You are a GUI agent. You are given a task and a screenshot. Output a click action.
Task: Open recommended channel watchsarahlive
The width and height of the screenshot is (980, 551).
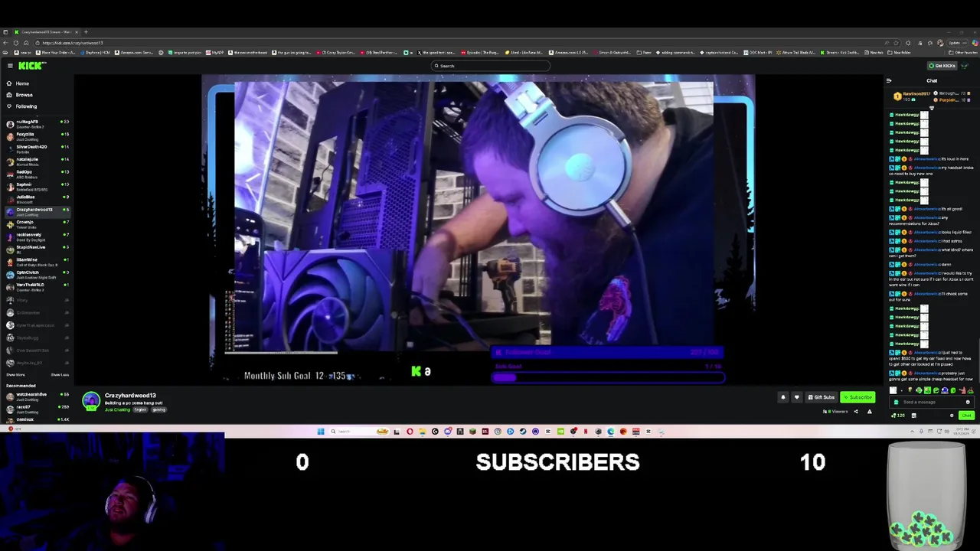tap(37, 396)
